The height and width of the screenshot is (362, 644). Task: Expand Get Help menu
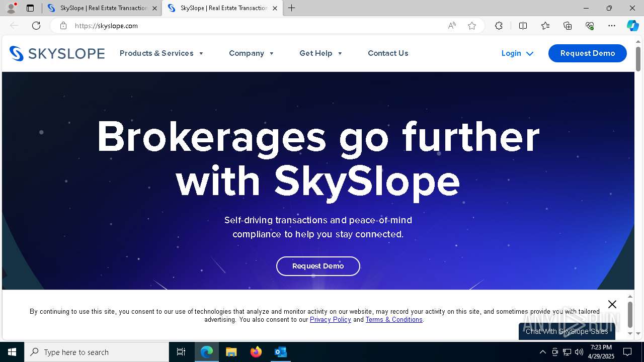(321, 53)
